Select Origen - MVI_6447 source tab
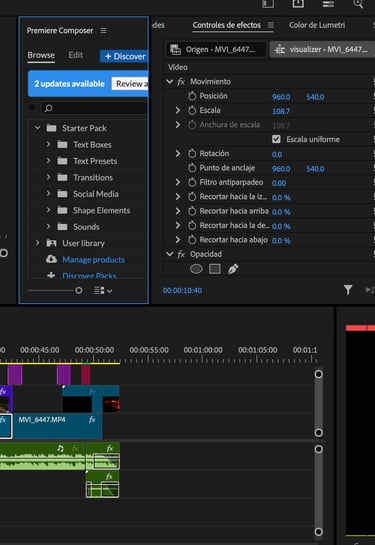 coord(216,50)
